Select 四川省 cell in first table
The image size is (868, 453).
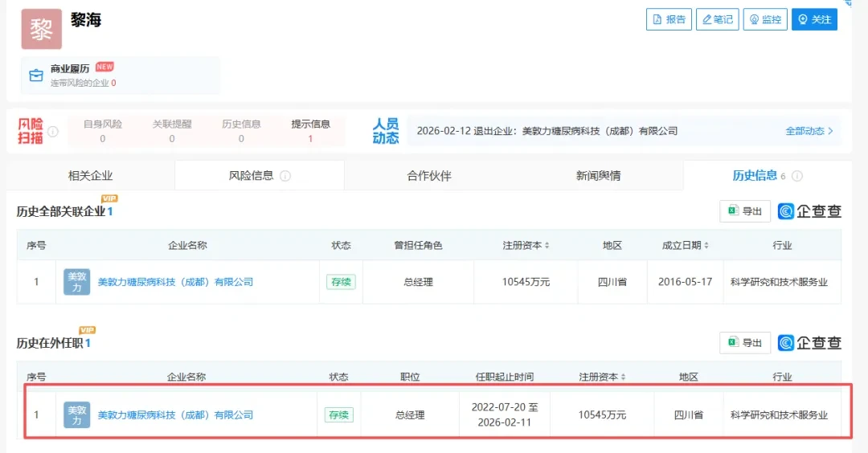pyautogui.click(x=612, y=282)
